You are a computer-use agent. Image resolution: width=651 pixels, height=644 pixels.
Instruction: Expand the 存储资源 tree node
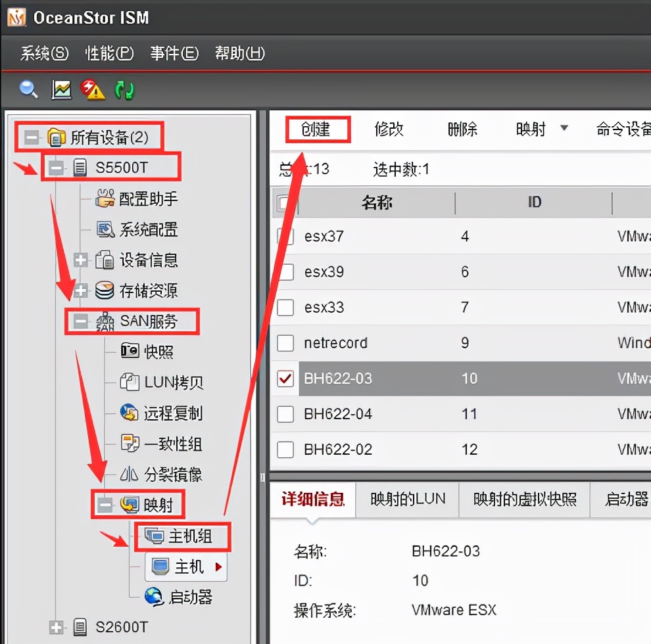[x=83, y=290]
